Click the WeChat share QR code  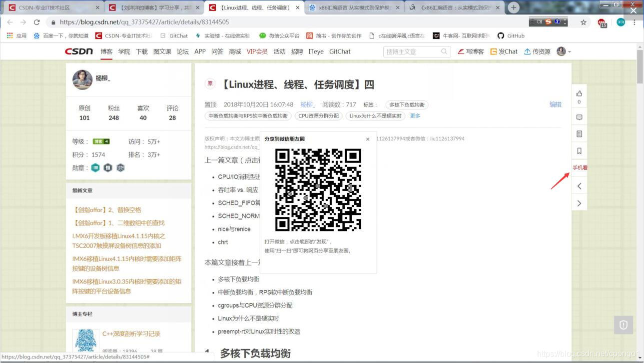(318, 189)
